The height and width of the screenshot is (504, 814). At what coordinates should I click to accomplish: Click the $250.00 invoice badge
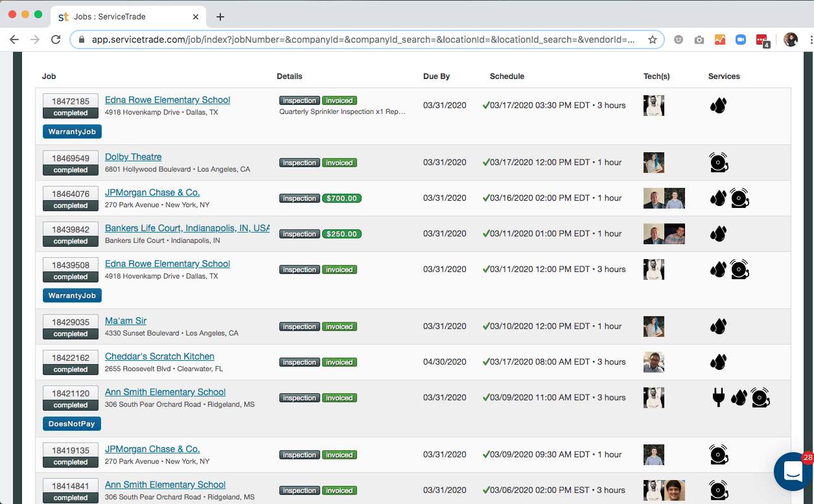342,234
